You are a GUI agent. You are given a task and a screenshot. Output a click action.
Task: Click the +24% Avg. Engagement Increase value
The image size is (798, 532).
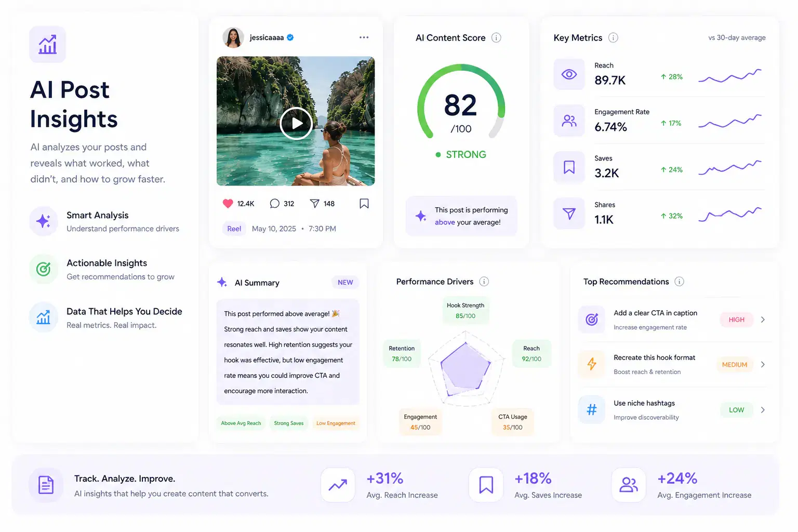coord(677,478)
